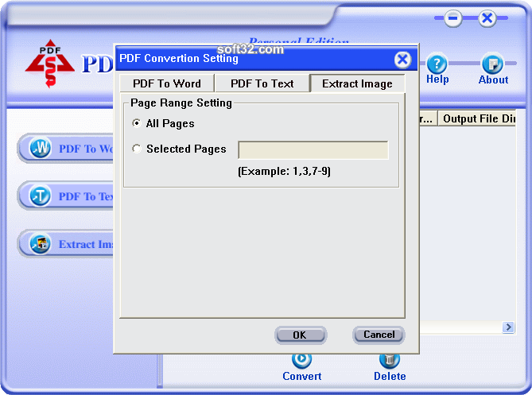Select the Extract Image sidebar button

[x=66, y=244]
